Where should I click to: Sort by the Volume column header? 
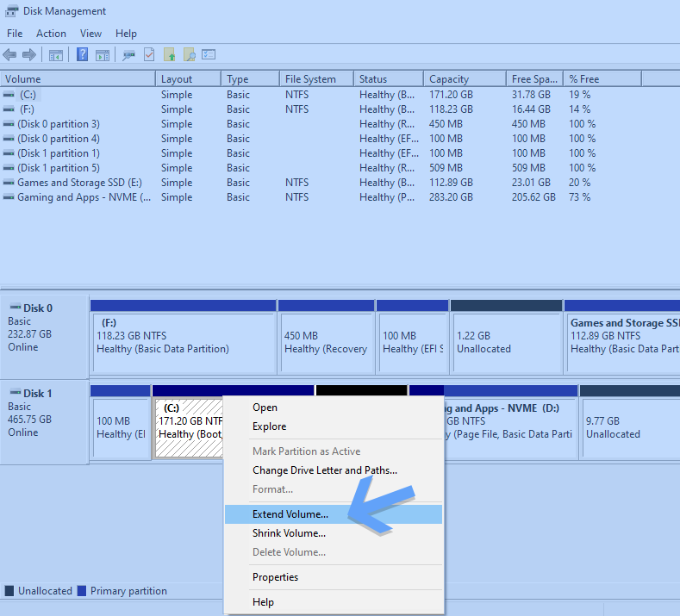[x=78, y=79]
